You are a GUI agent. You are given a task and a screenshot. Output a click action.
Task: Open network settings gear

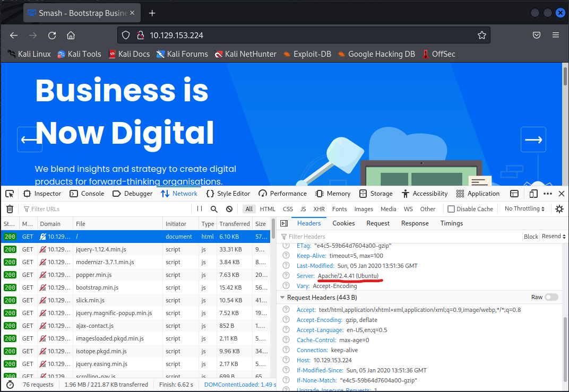pos(559,209)
